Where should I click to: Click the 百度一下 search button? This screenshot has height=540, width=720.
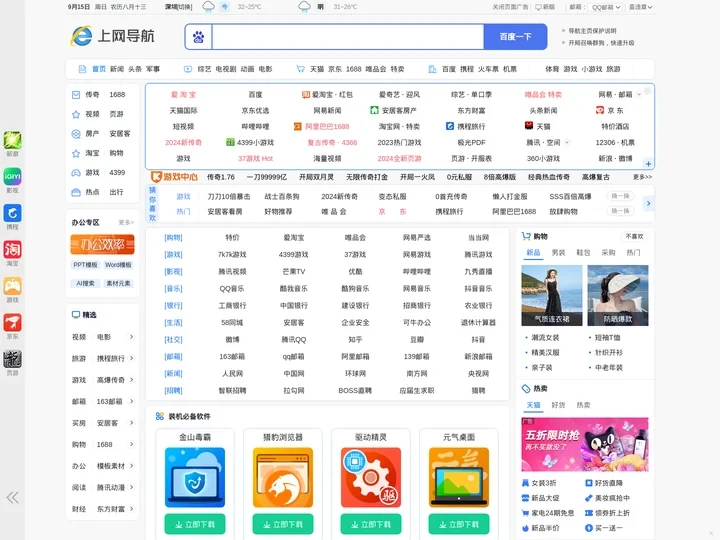(515, 37)
